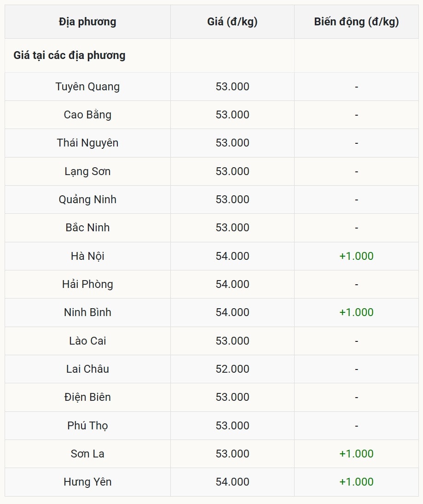Image resolution: width=423 pixels, height=504 pixels.
Task: Click the Thái Nguyên row's 53.000 price
Action: [232, 143]
